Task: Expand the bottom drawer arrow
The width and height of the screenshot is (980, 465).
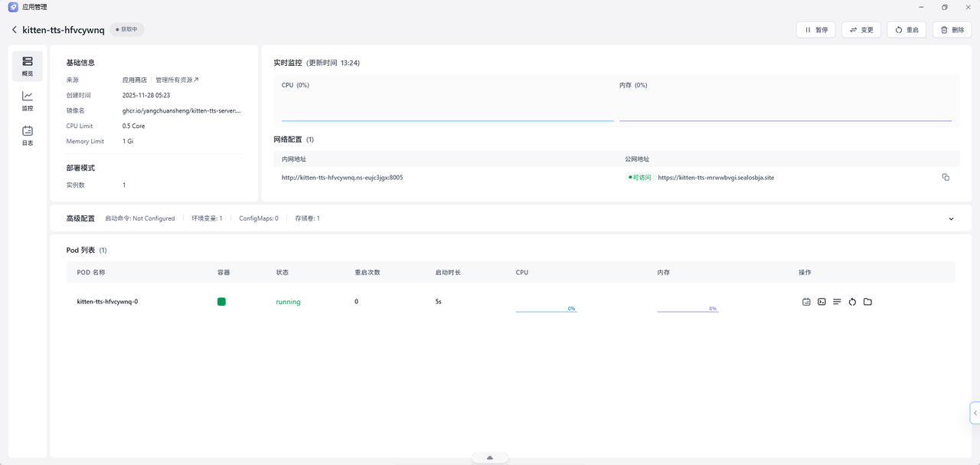Action: [x=490, y=458]
